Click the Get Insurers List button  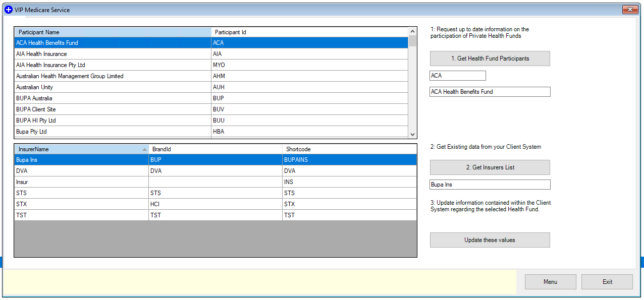tap(490, 167)
